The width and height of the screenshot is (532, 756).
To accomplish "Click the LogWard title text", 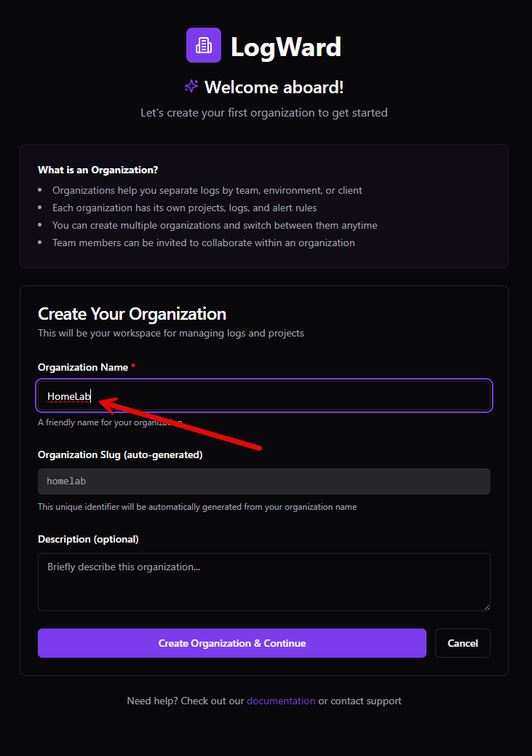I will pos(286,45).
